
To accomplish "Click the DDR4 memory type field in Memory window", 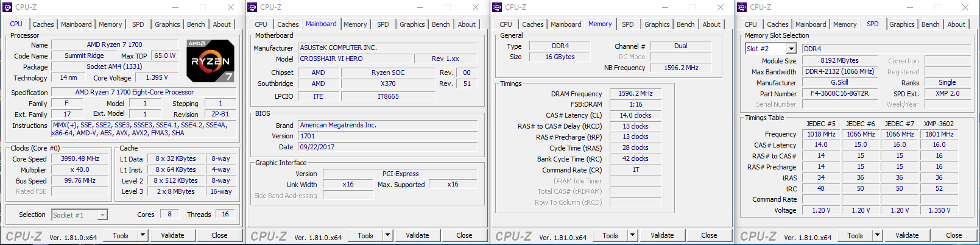I will click(560, 46).
